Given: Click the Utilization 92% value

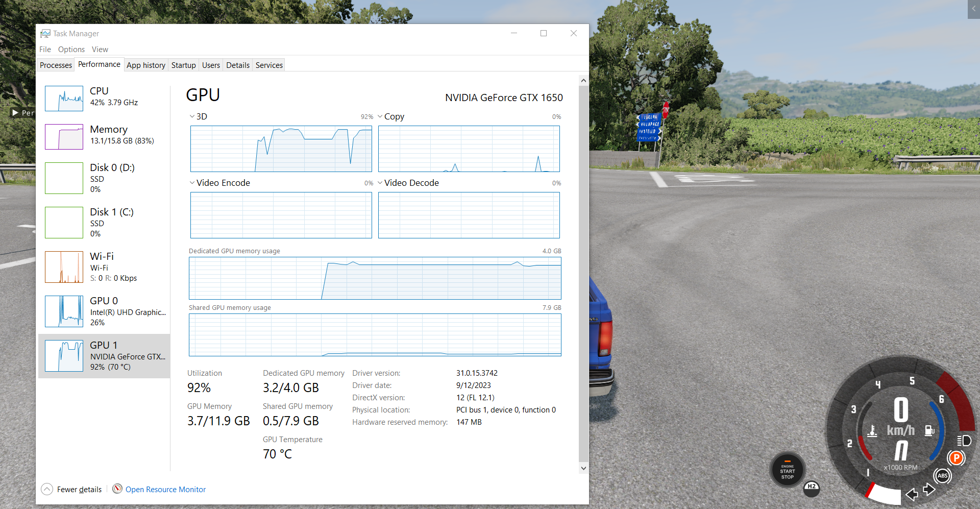Looking at the screenshot, I should coord(199,388).
